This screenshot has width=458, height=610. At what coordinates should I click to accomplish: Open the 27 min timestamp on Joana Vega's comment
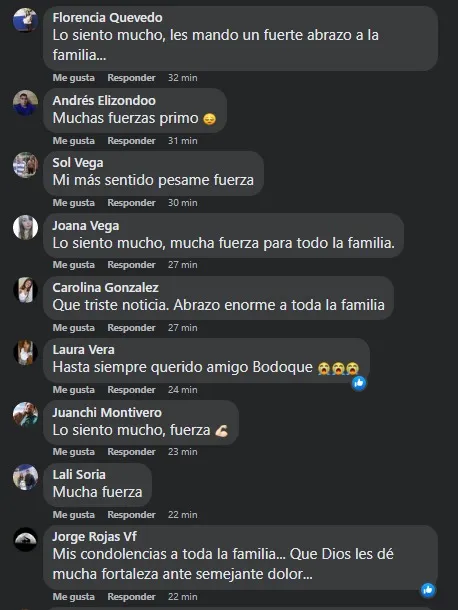182,265
